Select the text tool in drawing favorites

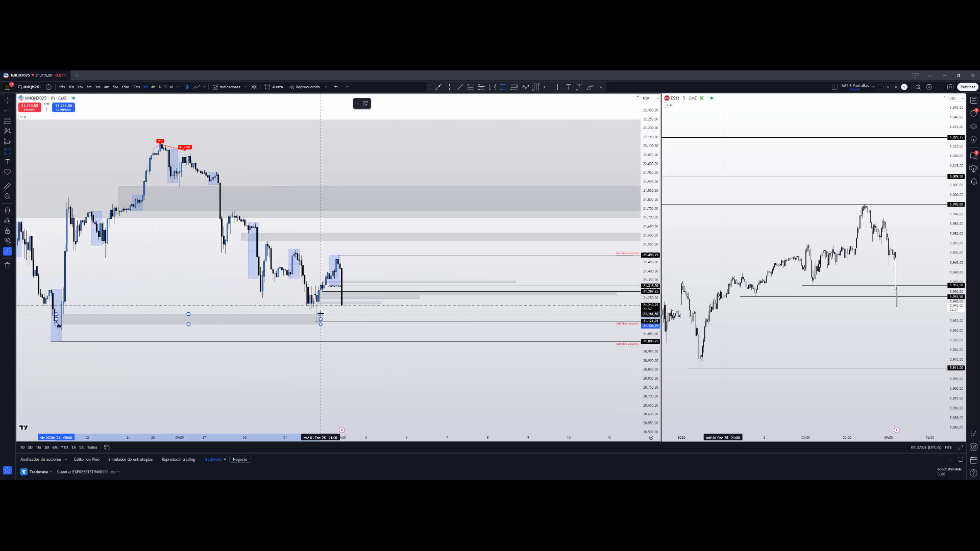[568, 87]
